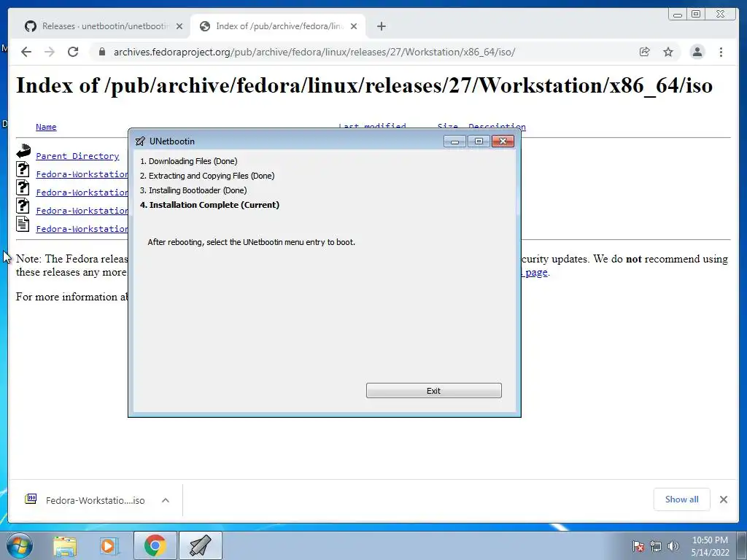Click second Fedora-Workstation file link
Image resolution: width=747 pixels, height=560 pixels.
(x=82, y=192)
